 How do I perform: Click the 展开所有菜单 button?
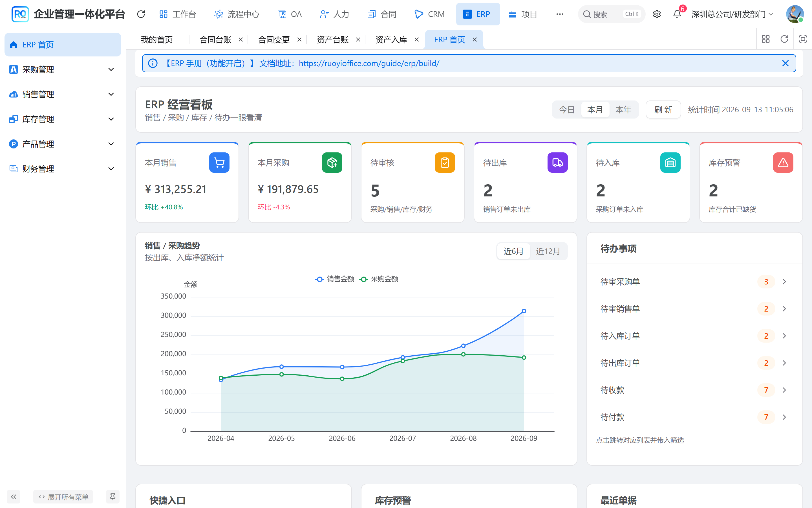point(63,497)
